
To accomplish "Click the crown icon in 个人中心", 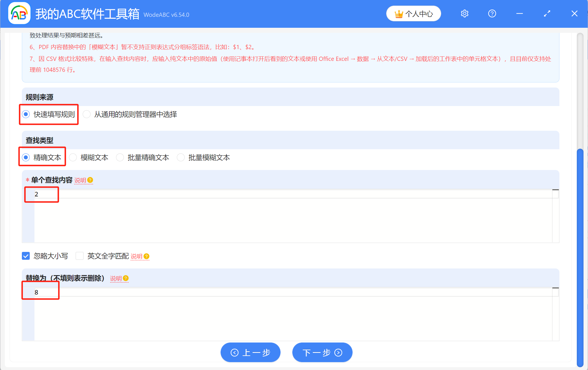I will click(x=399, y=14).
